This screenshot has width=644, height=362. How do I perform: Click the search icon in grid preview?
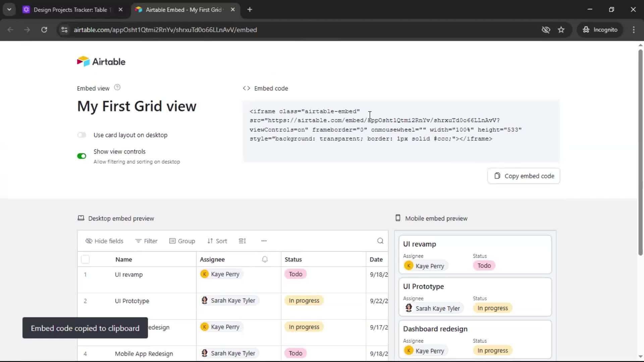click(x=380, y=241)
